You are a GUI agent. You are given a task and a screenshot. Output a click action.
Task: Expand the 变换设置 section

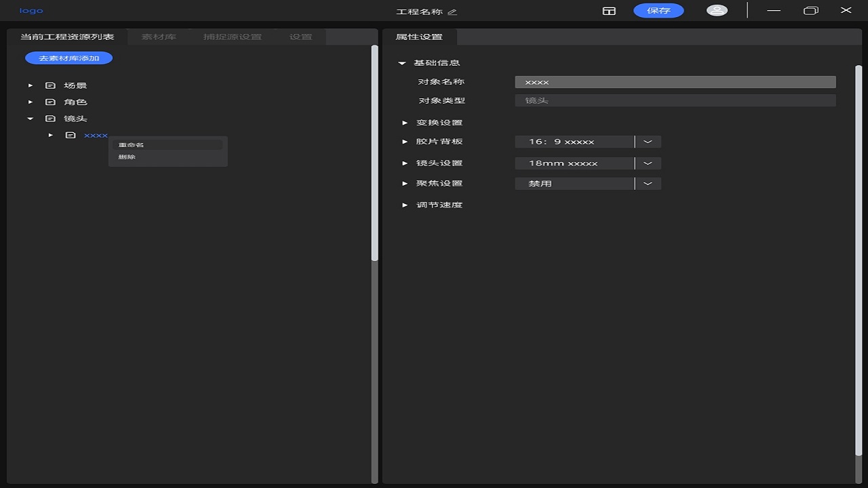[x=405, y=123]
